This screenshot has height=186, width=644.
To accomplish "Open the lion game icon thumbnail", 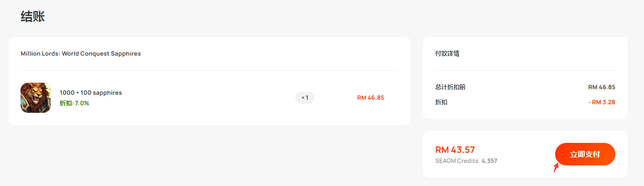I will pyautogui.click(x=36, y=98).
